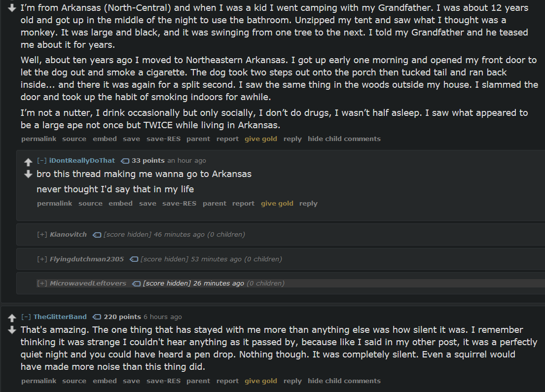
Task: Downvote iDontReallyDoThat's comment
Action: pyautogui.click(x=28, y=174)
